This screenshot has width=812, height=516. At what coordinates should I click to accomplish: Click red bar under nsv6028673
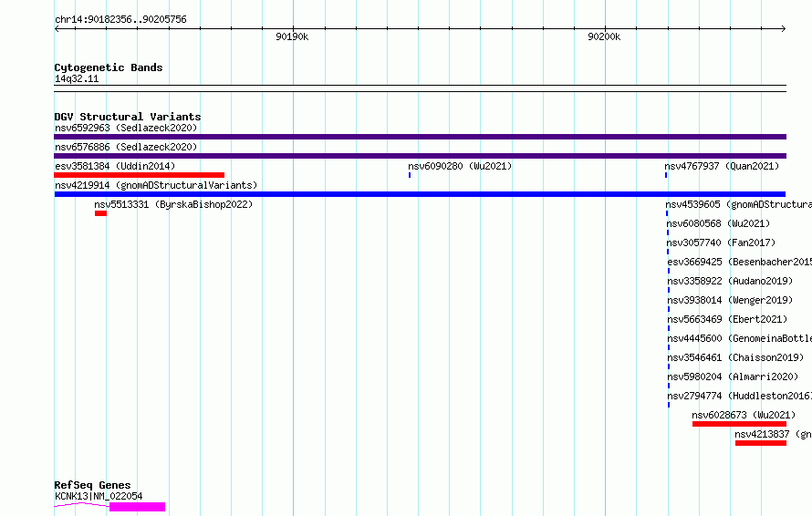(x=739, y=424)
